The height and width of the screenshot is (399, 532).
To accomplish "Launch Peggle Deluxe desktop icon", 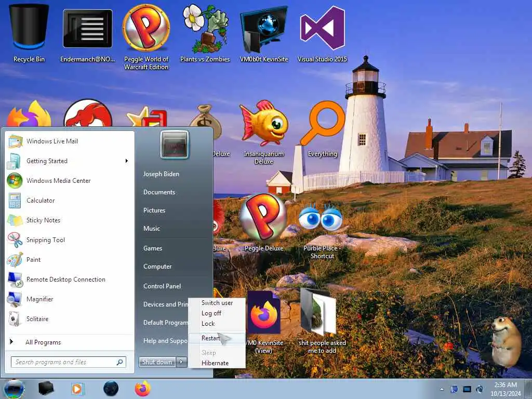I will 263,222.
